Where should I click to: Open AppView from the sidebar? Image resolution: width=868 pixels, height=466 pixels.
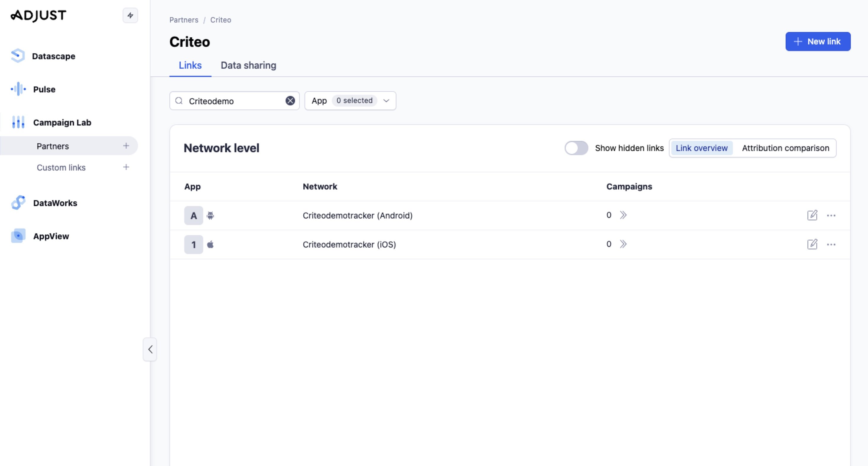tap(51, 236)
